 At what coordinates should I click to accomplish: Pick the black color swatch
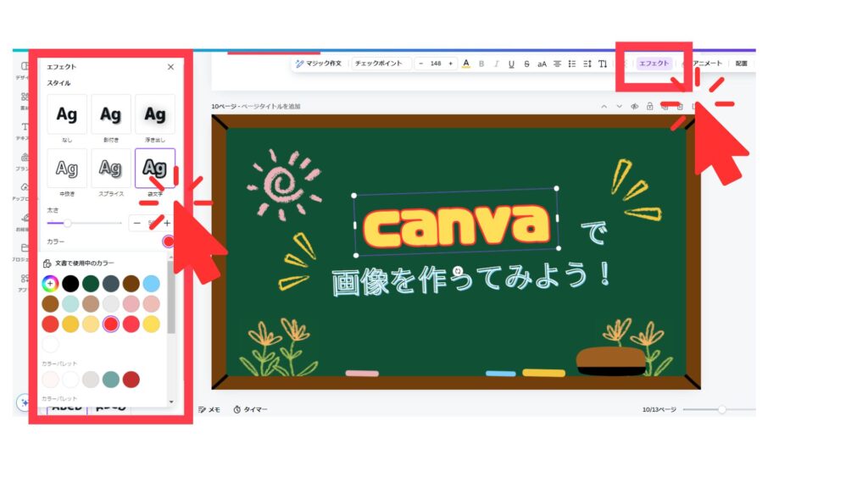pyautogui.click(x=70, y=284)
